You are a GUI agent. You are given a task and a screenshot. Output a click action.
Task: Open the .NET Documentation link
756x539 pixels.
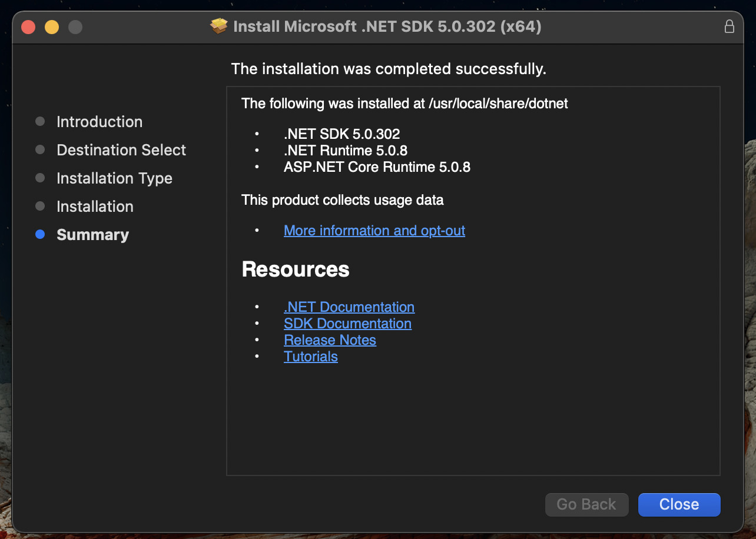pyautogui.click(x=349, y=307)
